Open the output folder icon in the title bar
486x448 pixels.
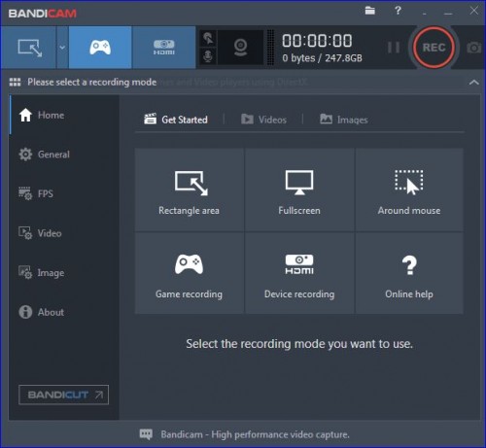tap(370, 11)
